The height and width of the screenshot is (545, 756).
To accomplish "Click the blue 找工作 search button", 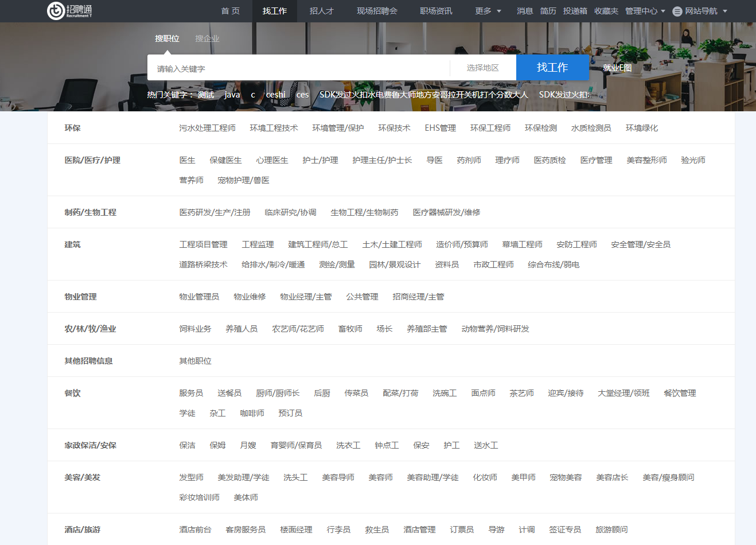I will [552, 68].
